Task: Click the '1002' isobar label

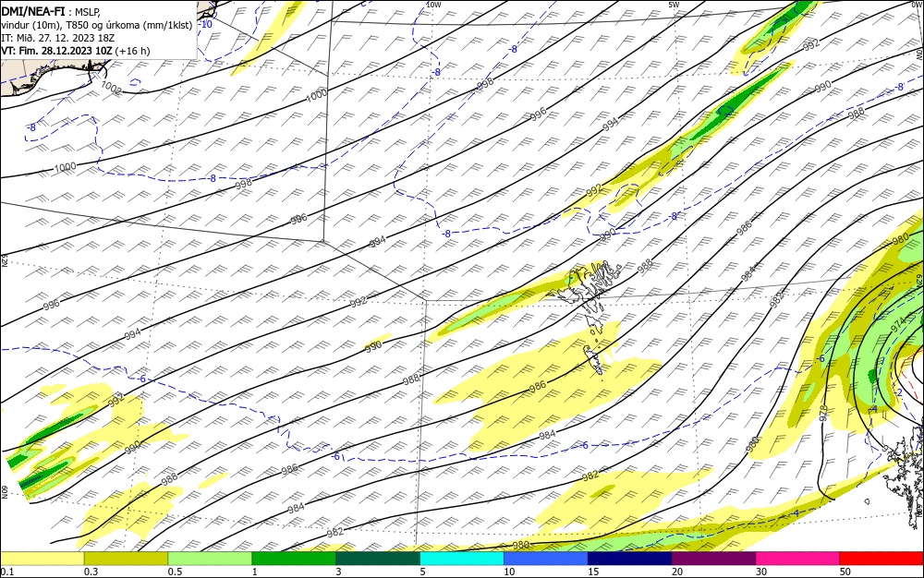Action: (111, 89)
